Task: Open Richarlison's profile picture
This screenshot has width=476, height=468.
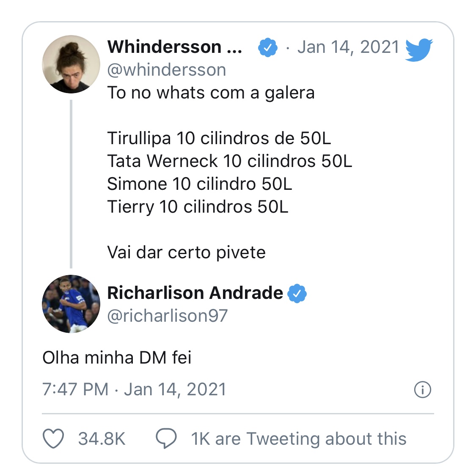Action: [71, 304]
